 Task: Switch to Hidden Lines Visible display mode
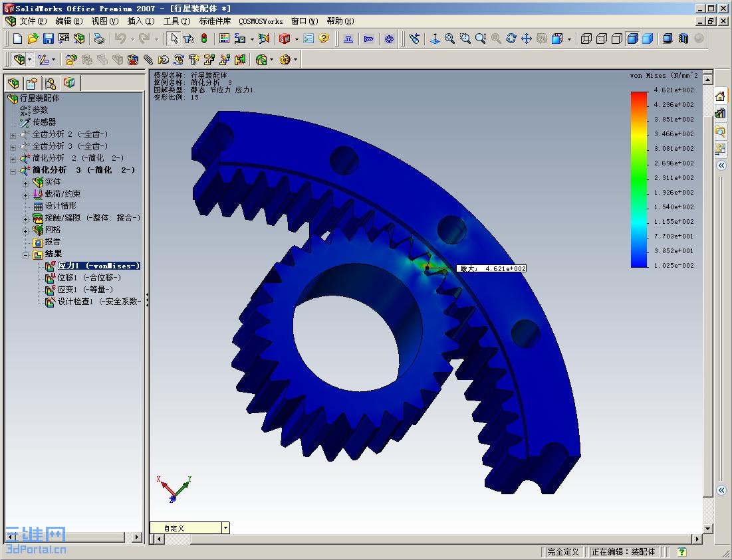(x=602, y=39)
